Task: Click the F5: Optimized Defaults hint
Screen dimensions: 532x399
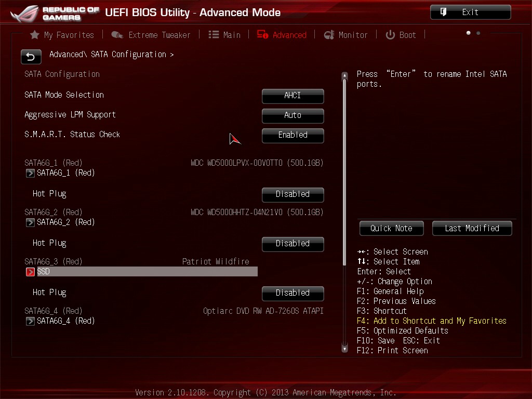Action: 403,331
